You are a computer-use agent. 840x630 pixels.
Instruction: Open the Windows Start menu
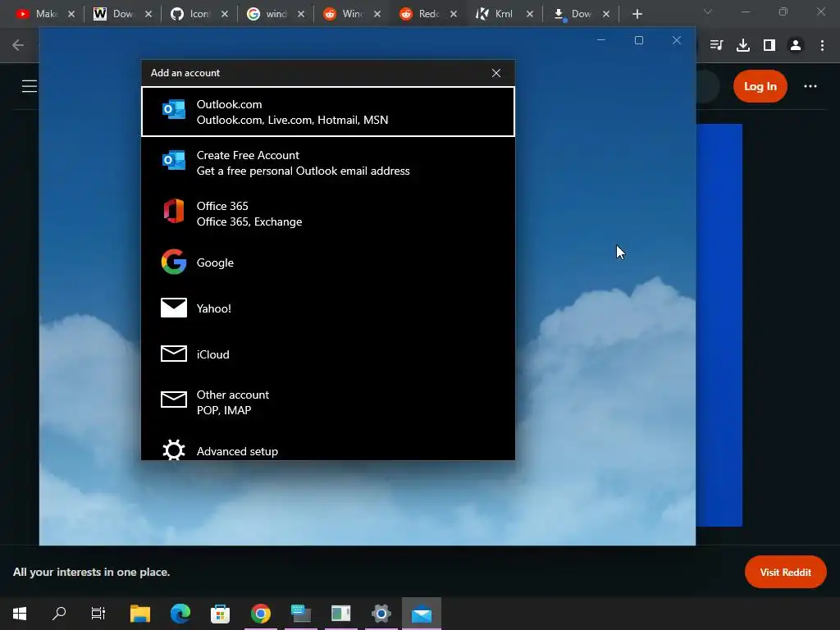click(x=20, y=613)
